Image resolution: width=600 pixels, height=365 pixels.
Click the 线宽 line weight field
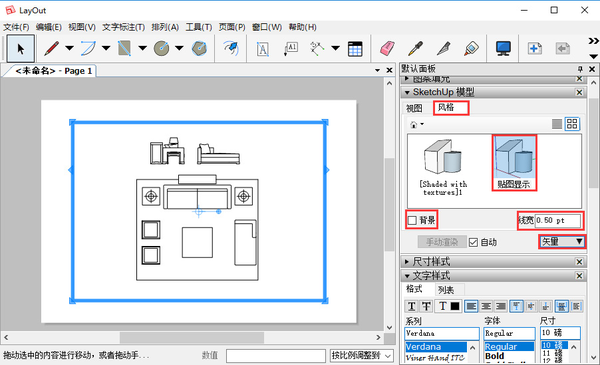558,220
